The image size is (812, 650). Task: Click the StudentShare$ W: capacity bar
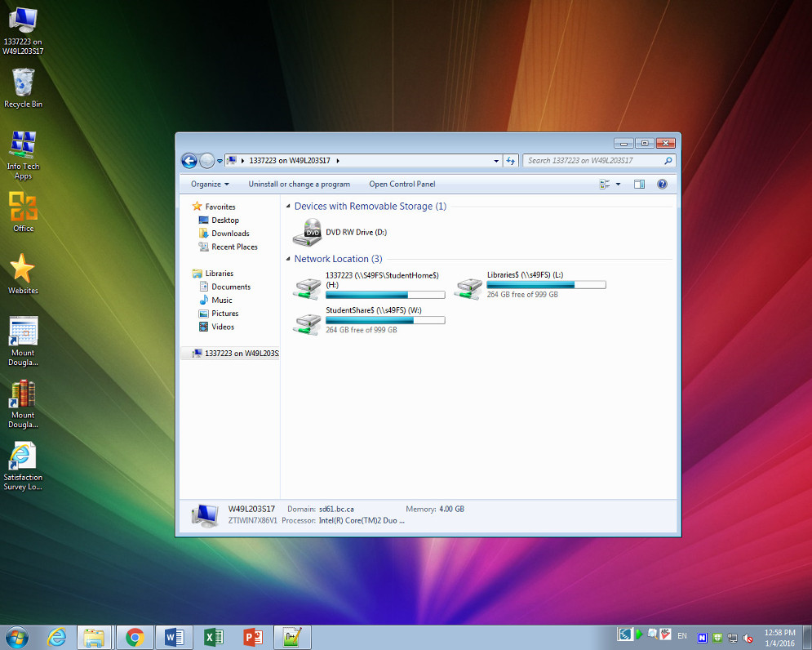(385, 320)
